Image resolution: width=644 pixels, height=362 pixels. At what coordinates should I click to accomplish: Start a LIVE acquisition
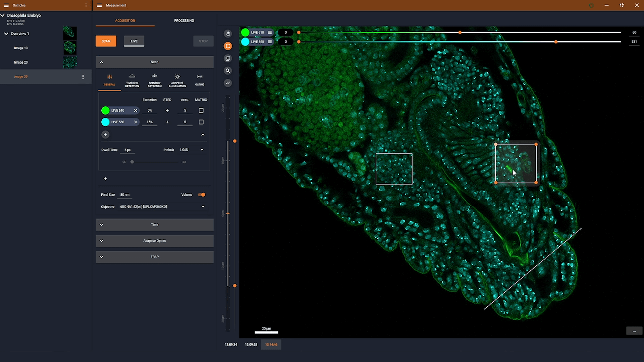134,41
